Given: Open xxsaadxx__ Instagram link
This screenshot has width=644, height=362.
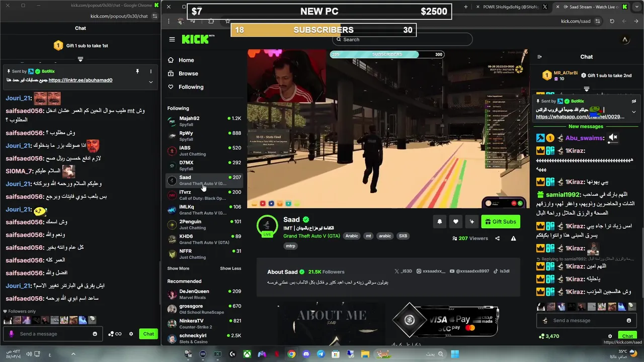Looking at the screenshot, I should pyautogui.click(x=431, y=271).
